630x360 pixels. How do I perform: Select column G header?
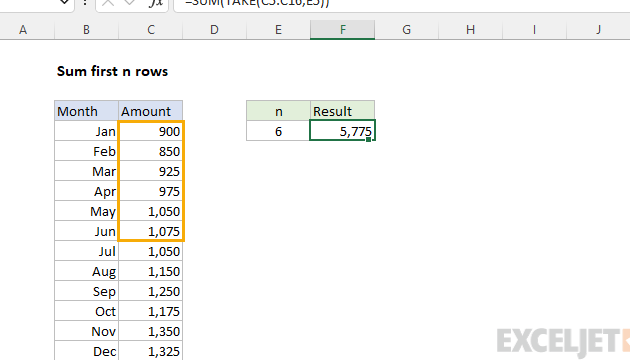click(x=407, y=30)
